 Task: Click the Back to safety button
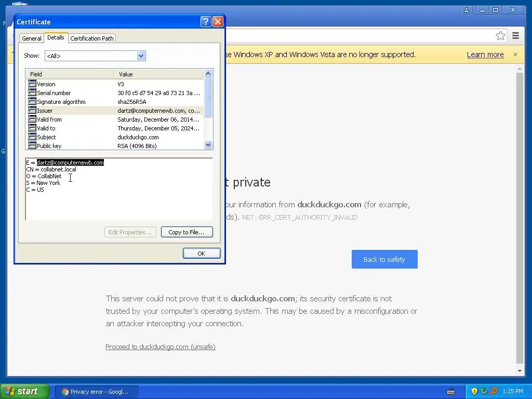click(384, 259)
